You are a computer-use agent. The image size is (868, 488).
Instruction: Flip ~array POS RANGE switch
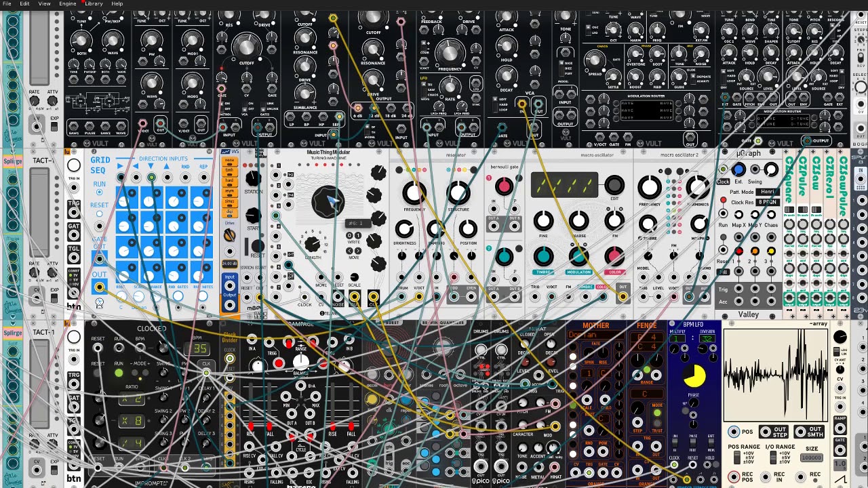737,457
